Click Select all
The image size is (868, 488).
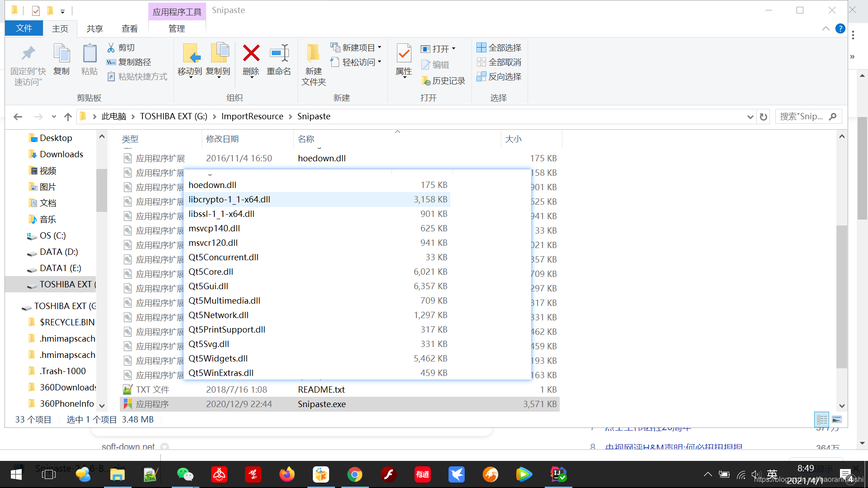point(499,47)
